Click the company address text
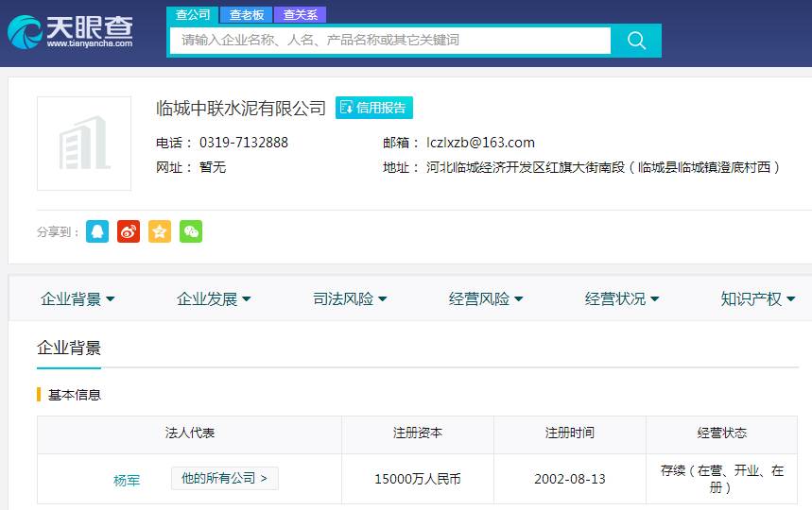Screen dimensions: 812x510 [x=603, y=167]
